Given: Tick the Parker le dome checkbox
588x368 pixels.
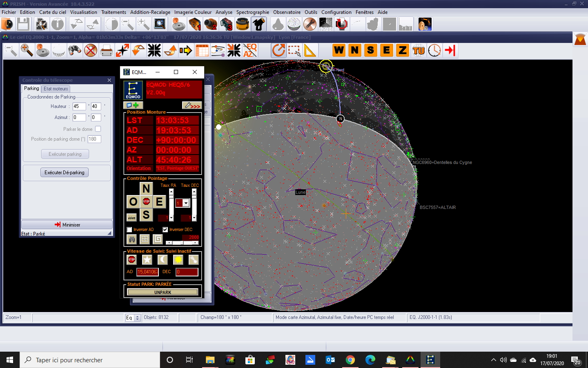Looking at the screenshot, I should (x=98, y=129).
